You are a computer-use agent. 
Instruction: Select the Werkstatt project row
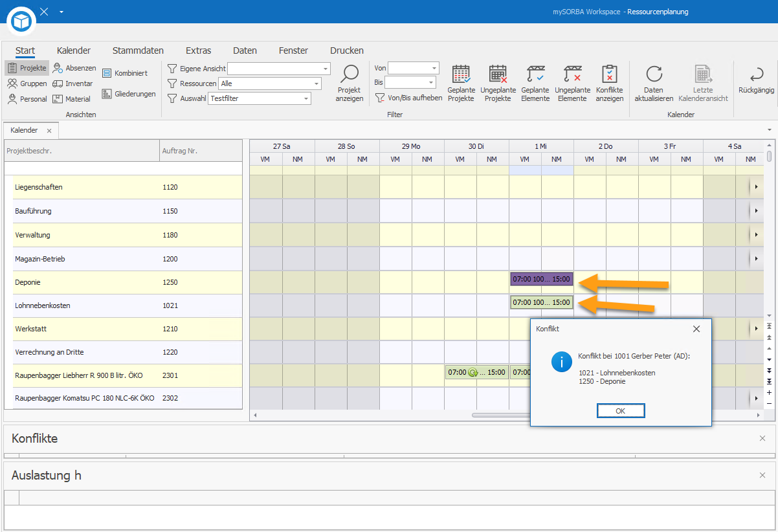point(123,329)
